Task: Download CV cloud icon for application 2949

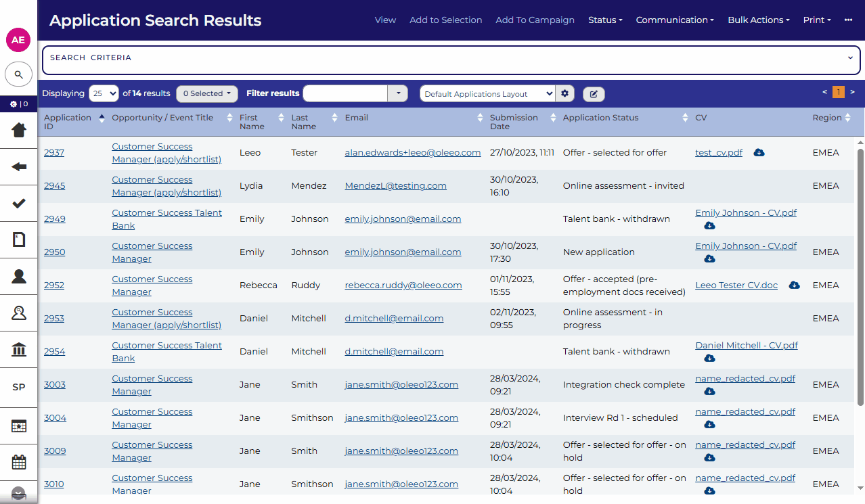Action: [x=709, y=225]
